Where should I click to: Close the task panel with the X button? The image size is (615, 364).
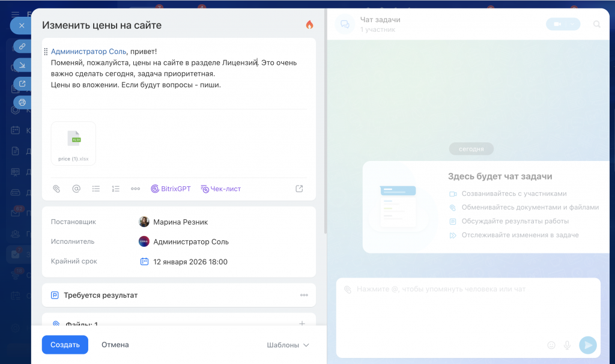click(x=21, y=26)
